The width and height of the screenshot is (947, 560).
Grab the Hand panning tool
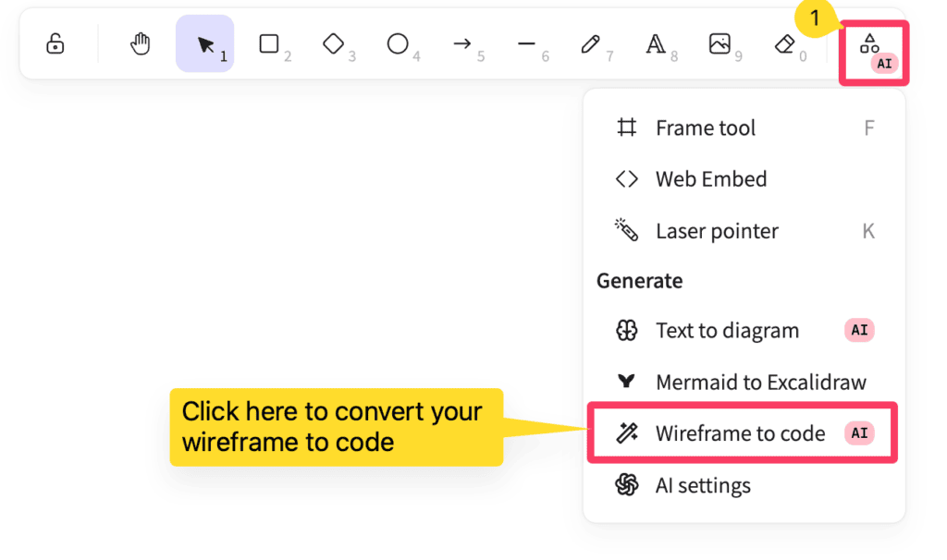click(140, 43)
